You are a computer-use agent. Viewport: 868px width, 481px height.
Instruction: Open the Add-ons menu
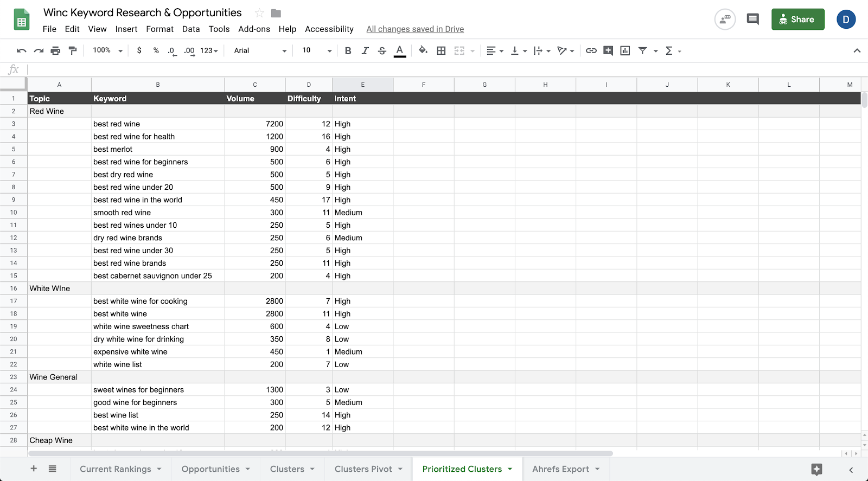[254, 29]
